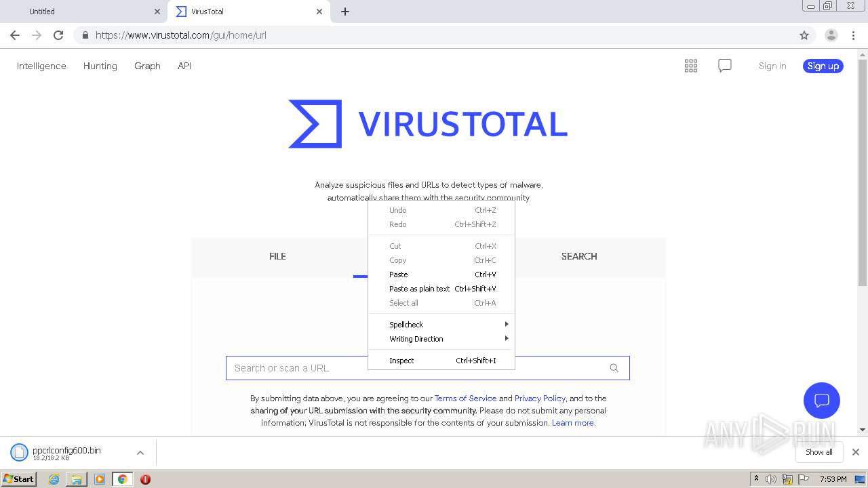This screenshot has width=868, height=488.
Task: Click the Undo context menu entry
Action: [441, 210]
